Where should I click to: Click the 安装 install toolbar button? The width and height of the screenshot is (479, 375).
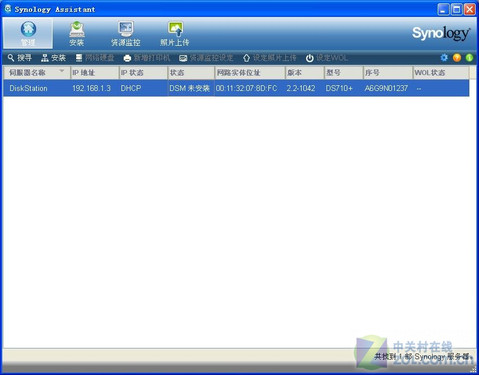53,58
